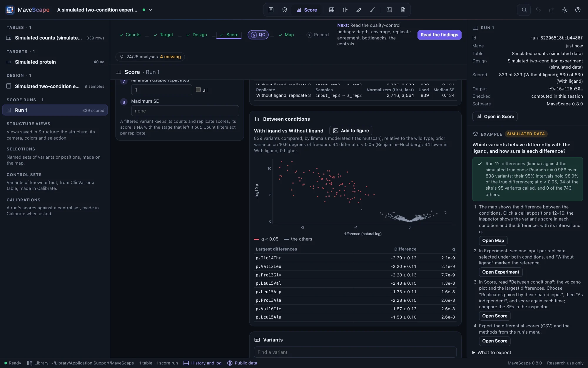Select the QC step 5 pill
The image size is (588, 368).
coord(258,35)
